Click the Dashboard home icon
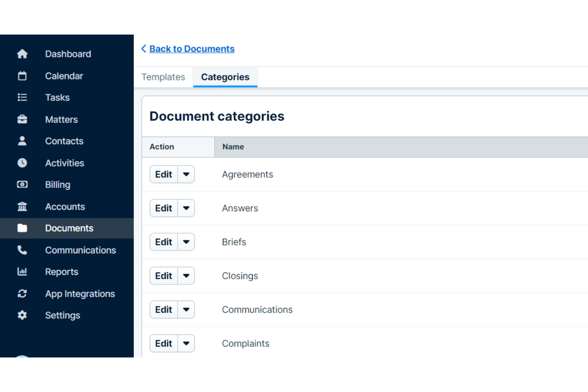Image resolution: width=588 pixels, height=392 pixels. pyautogui.click(x=22, y=54)
